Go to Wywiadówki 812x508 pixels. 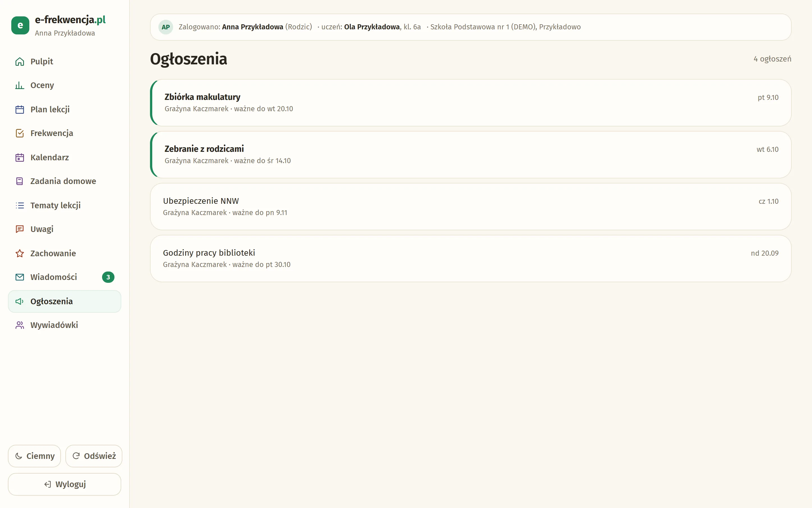coord(64,325)
